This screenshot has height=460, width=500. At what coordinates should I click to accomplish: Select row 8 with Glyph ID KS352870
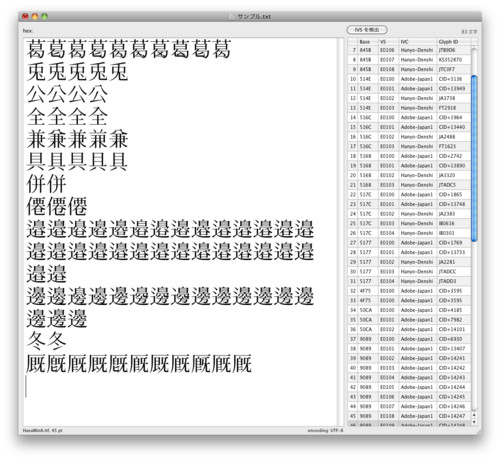pos(409,60)
